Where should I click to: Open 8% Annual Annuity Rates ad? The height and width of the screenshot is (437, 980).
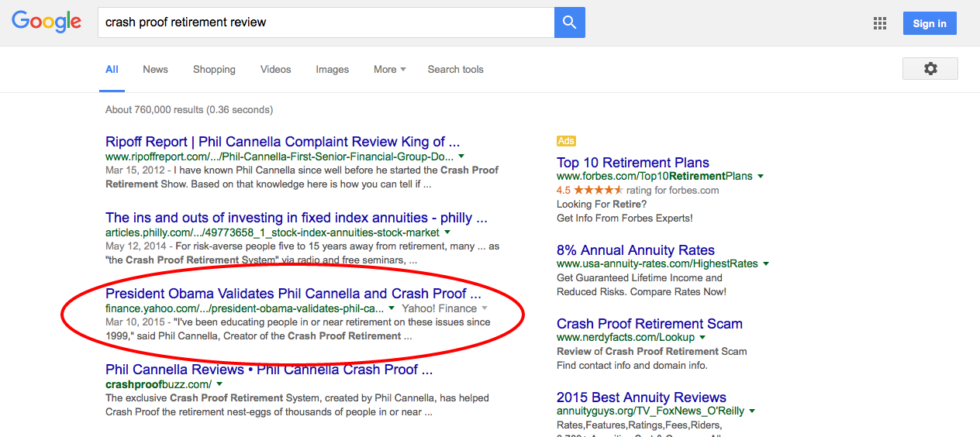pos(636,250)
